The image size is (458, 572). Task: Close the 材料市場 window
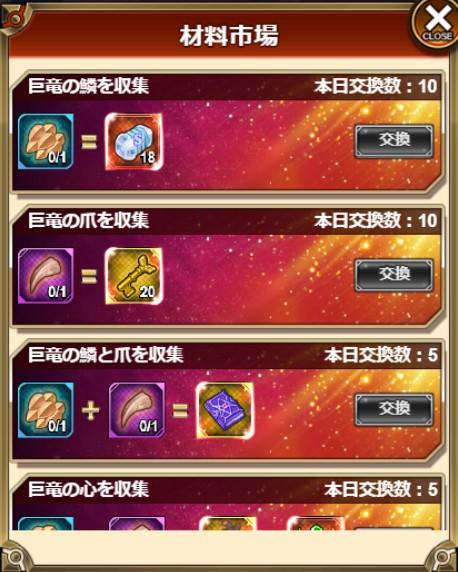(x=436, y=24)
